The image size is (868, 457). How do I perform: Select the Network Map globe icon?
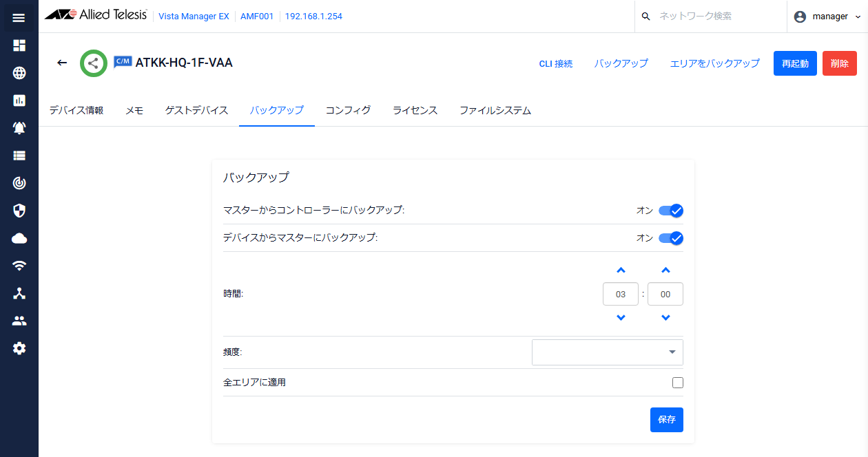(x=19, y=72)
